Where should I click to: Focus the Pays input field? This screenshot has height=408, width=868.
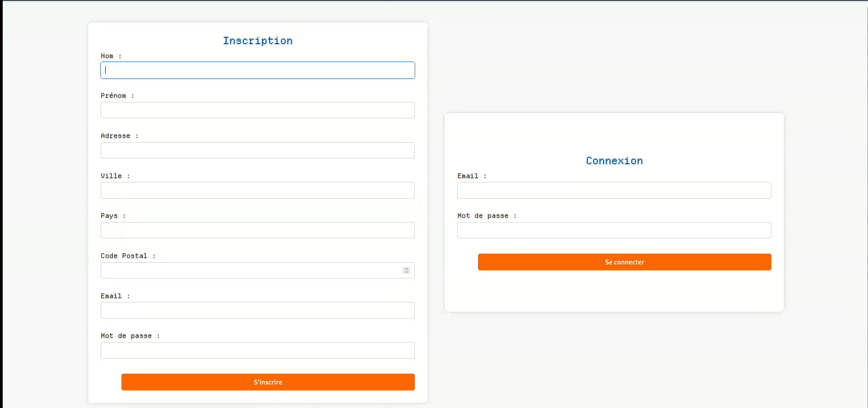(x=257, y=230)
